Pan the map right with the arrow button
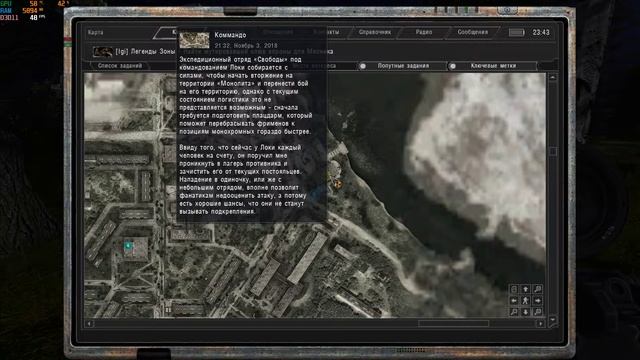640x360 pixels. point(538,300)
